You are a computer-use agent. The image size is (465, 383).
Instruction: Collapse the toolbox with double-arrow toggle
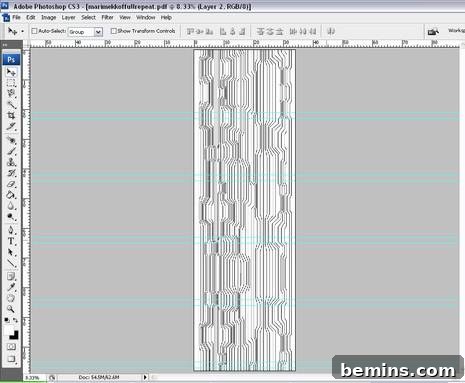pos(5,45)
